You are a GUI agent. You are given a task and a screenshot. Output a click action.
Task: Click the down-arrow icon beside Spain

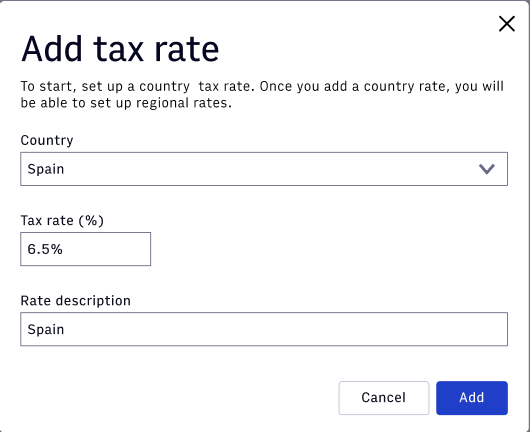(487, 169)
